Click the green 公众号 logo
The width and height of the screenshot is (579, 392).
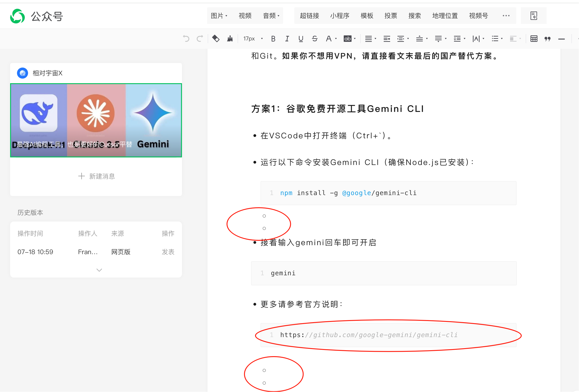(x=17, y=16)
